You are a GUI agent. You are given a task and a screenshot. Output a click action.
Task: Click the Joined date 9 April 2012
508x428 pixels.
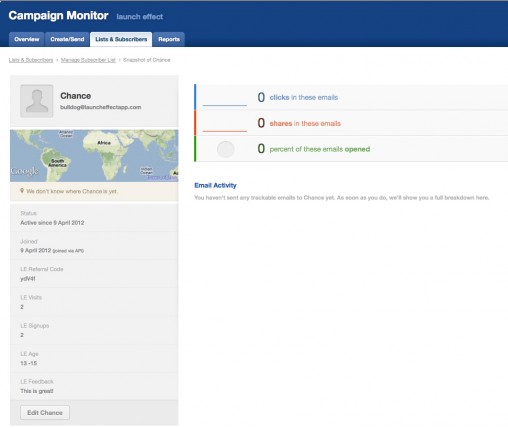coord(36,250)
